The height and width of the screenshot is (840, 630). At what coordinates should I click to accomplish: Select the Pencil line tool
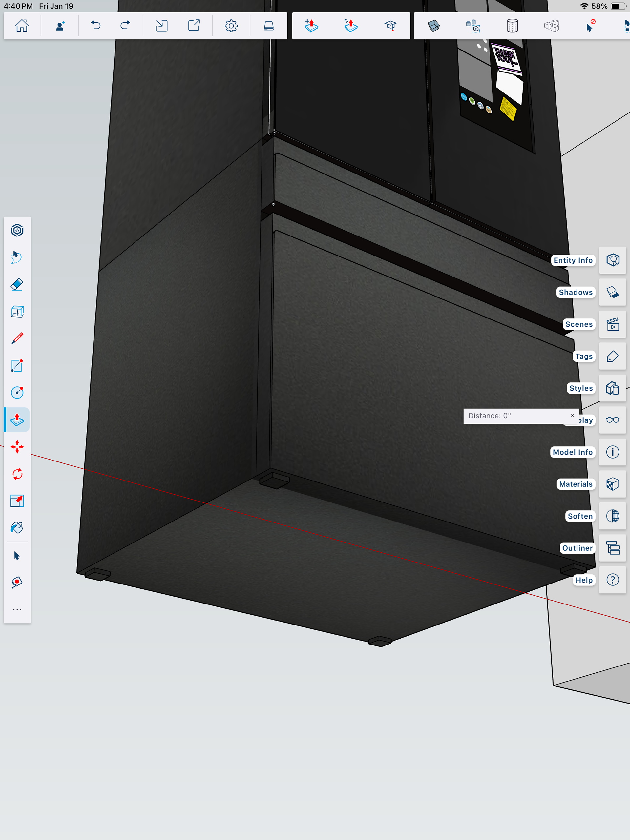17,338
